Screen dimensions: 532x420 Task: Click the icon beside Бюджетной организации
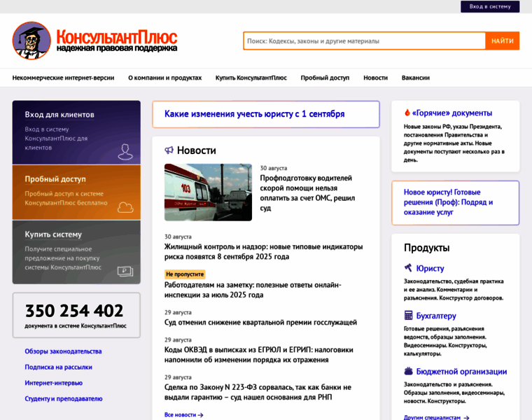coord(408,371)
